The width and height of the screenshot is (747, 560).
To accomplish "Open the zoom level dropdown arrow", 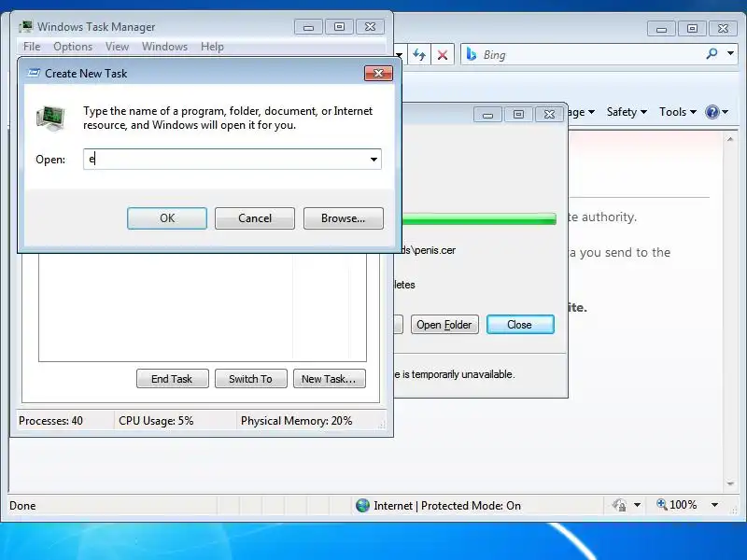I will tap(714, 505).
